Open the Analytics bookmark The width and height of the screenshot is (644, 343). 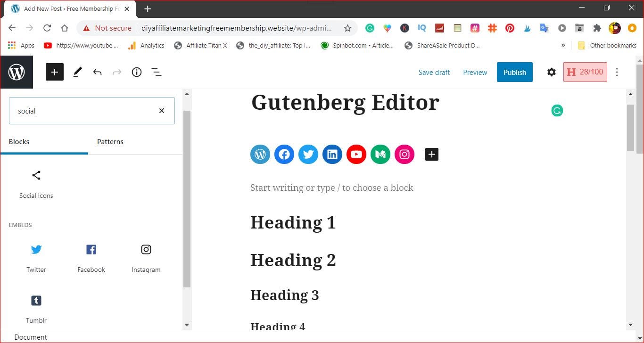(x=146, y=46)
